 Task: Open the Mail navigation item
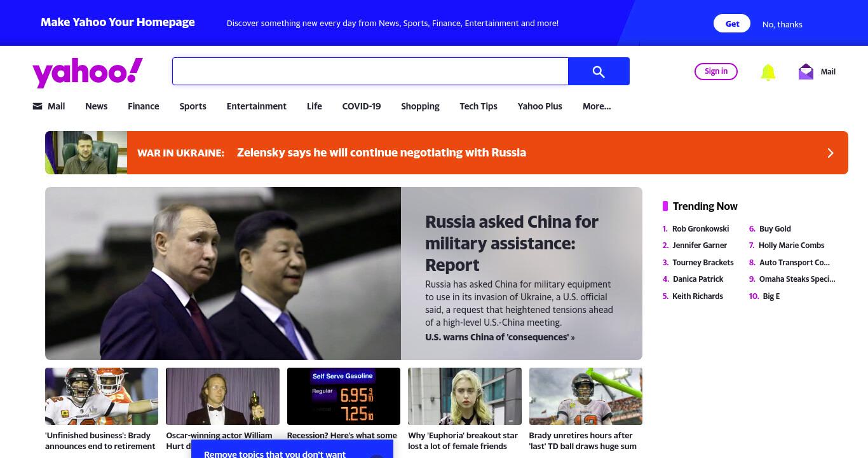pyautogui.click(x=56, y=106)
